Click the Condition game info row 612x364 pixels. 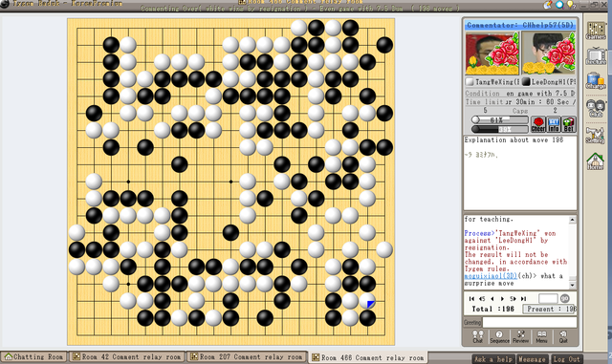point(520,94)
